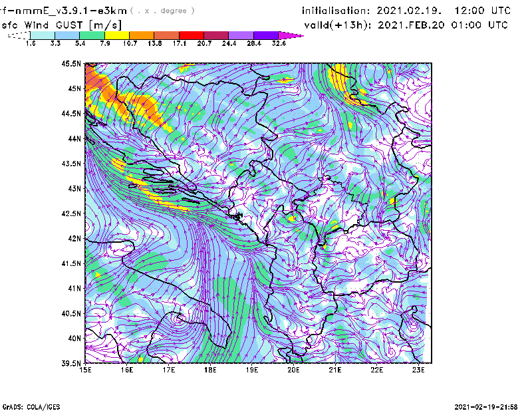Click the latitude label 39.5N
The height and width of the screenshot is (411, 532).
[x=71, y=364]
